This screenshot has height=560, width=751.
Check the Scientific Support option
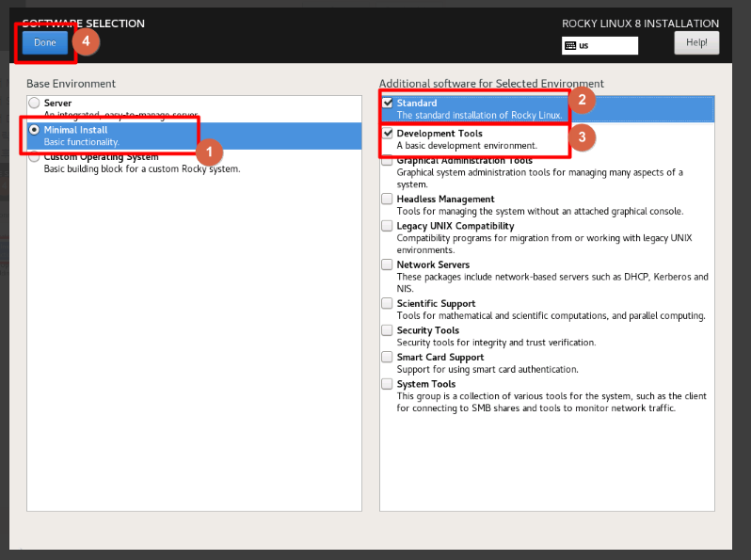(387, 303)
